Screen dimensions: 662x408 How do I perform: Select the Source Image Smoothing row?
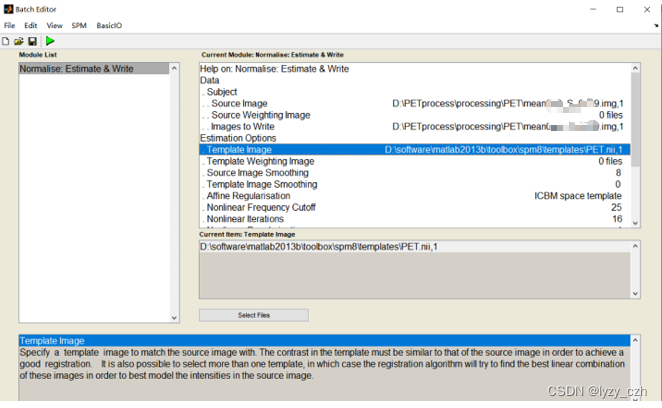[x=415, y=173]
